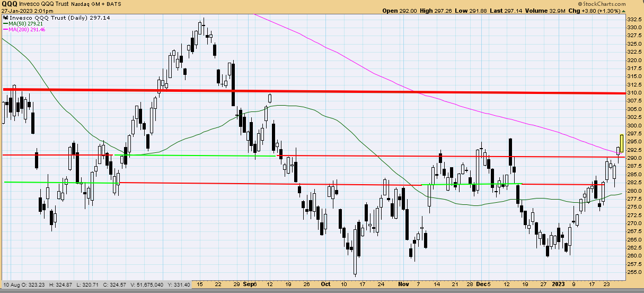Click the yellow latest candlestick on chart

pos(621,144)
